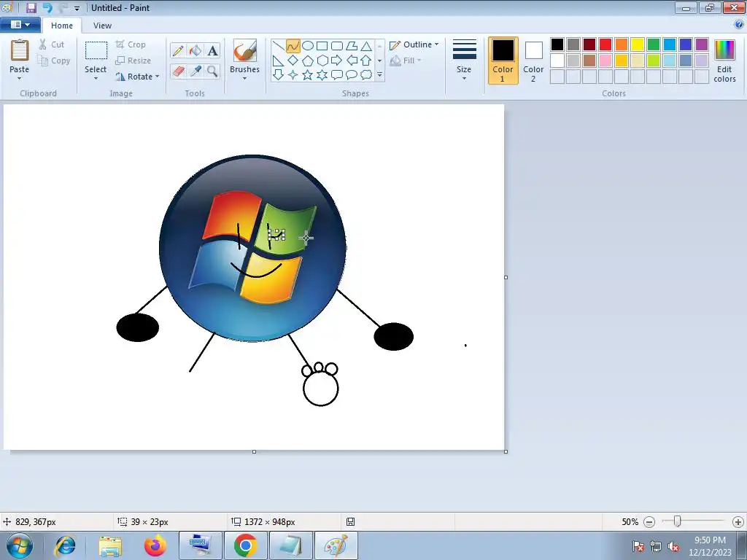Pick the red color swatch
Image resolution: width=747 pixels, height=560 pixels.
click(605, 44)
